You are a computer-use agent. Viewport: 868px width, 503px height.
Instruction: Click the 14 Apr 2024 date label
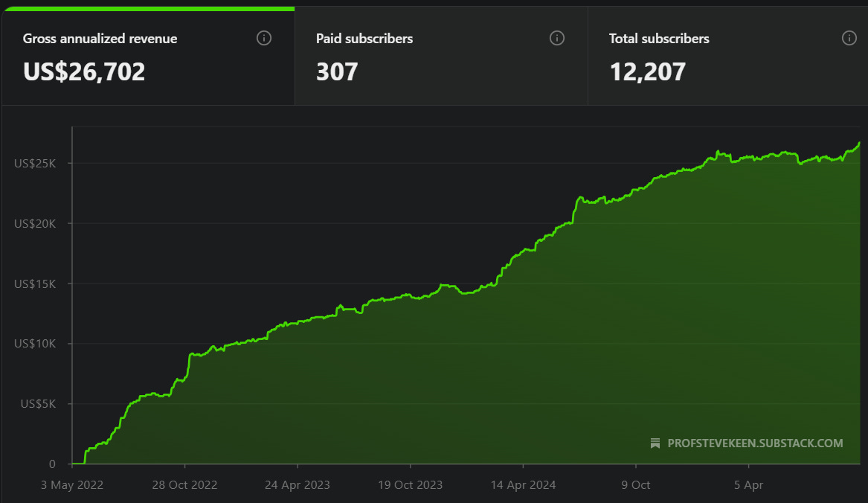click(523, 485)
